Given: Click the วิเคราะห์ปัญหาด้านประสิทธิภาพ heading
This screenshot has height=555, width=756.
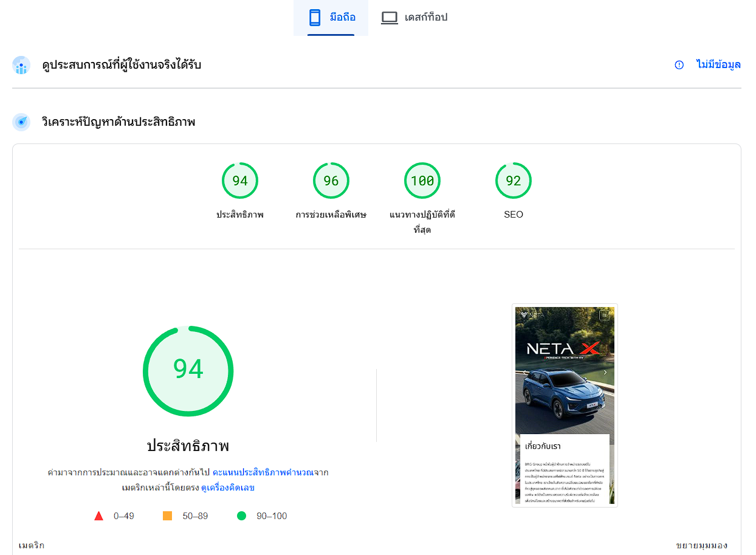Looking at the screenshot, I should [119, 122].
